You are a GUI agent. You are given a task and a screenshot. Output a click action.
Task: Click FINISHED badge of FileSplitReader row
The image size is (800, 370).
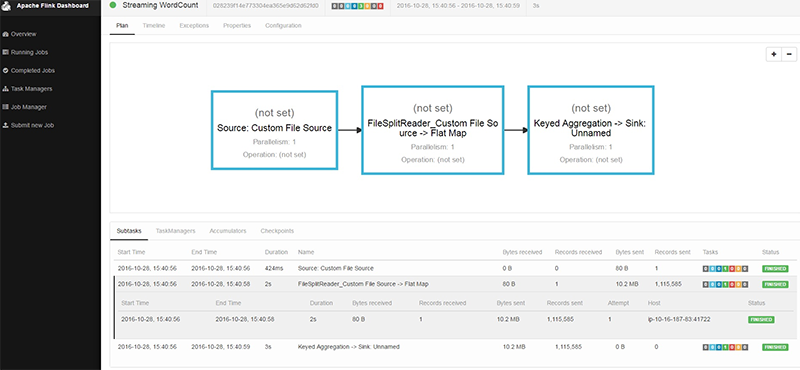[775, 284]
